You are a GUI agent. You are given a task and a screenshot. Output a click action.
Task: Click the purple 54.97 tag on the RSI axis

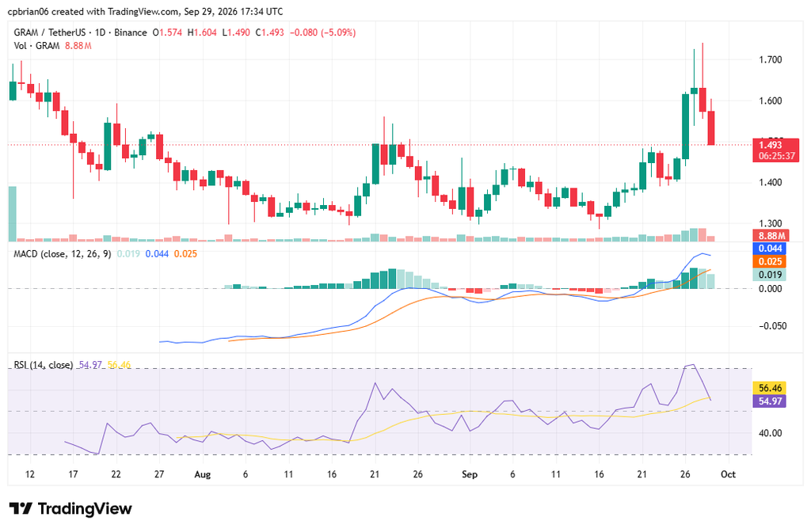tap(770, 401)
